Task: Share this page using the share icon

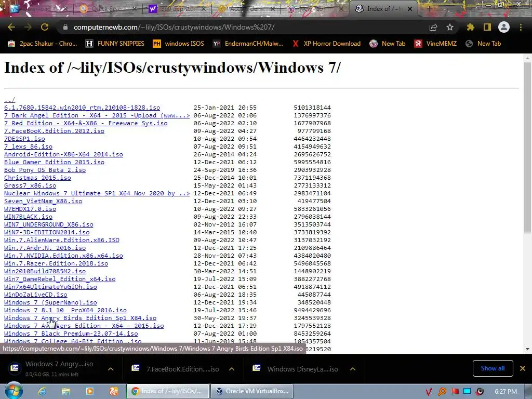Action: click(x=433, y=27)
